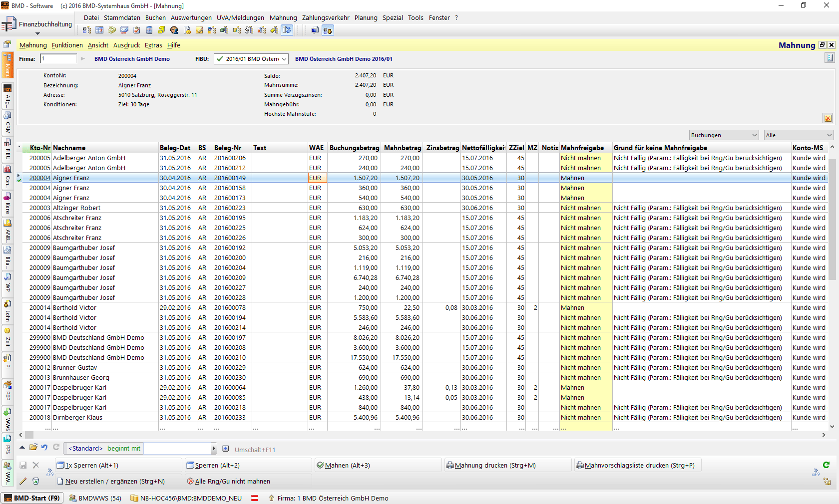The image size is (839, 504).
Task: Click the undo arrow beside the filter bar
Action: pos(44,448)
